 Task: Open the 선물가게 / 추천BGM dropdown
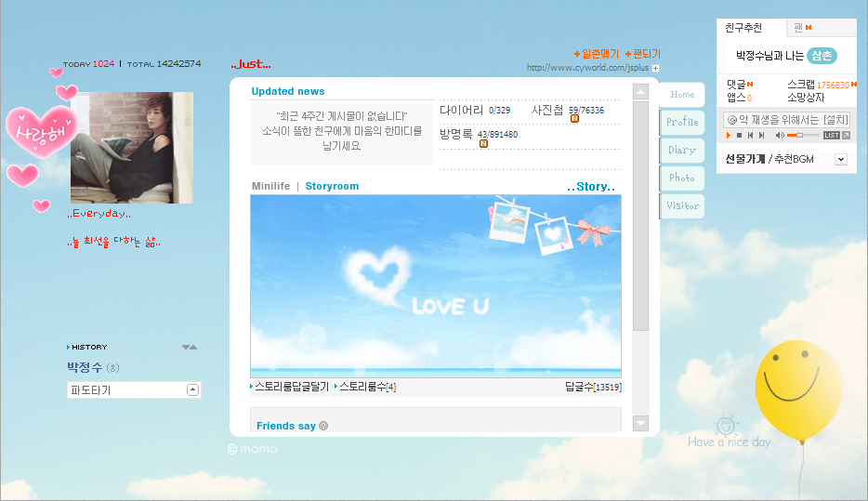(x=841, y=160)
